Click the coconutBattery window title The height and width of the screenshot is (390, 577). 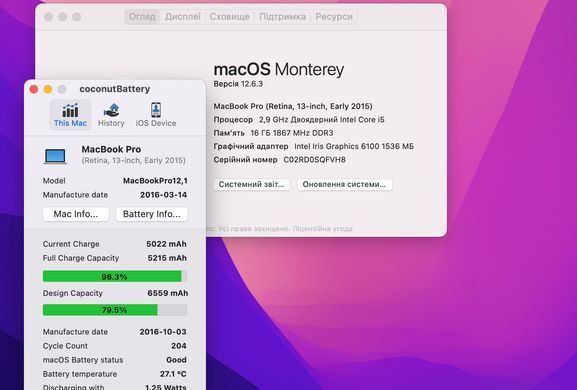click(x=115, y=89)
